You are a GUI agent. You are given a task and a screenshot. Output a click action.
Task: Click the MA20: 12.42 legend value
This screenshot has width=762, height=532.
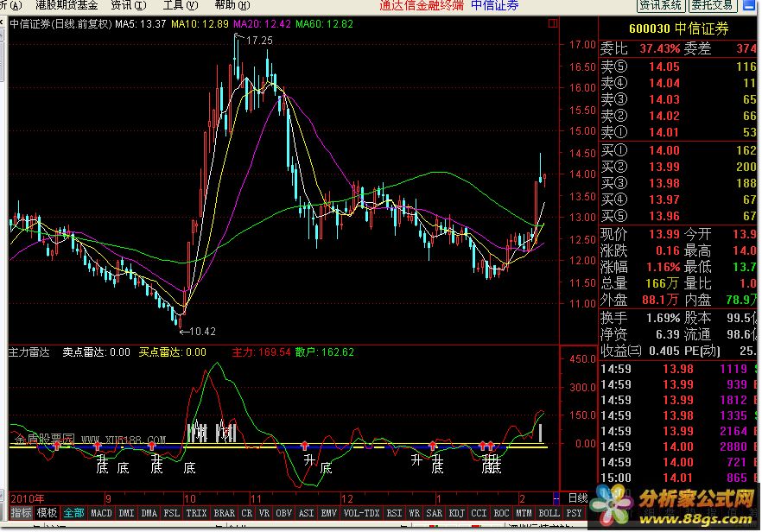tap(262, 24)
